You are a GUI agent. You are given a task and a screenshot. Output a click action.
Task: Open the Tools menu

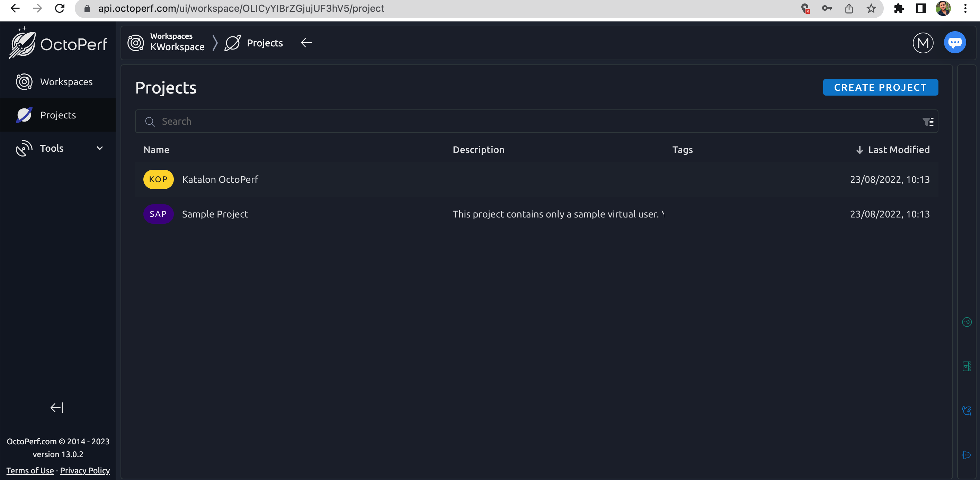point(57,148)
